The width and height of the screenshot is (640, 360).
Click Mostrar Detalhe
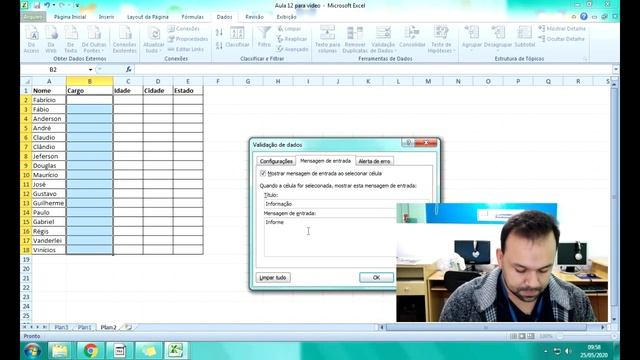pyautogui.click(x=562, y=29)
